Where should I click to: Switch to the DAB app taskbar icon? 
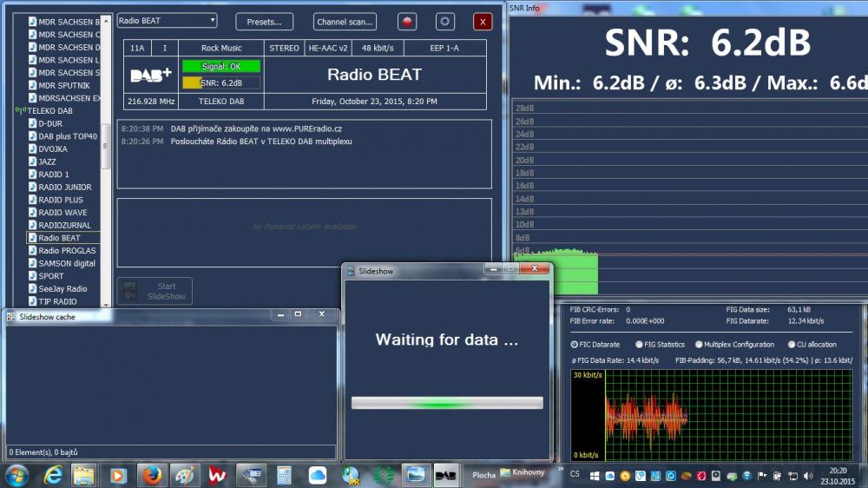[x=445, y=475]
